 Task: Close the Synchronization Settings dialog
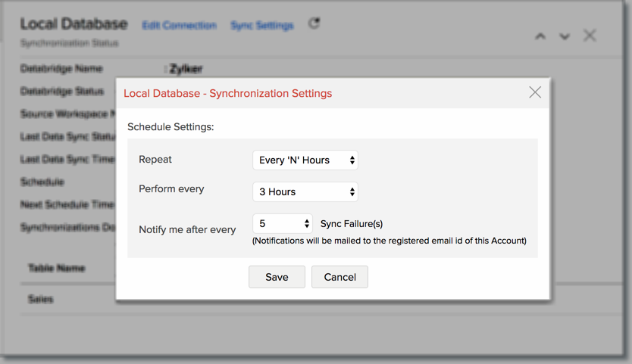tap(535, 92)
